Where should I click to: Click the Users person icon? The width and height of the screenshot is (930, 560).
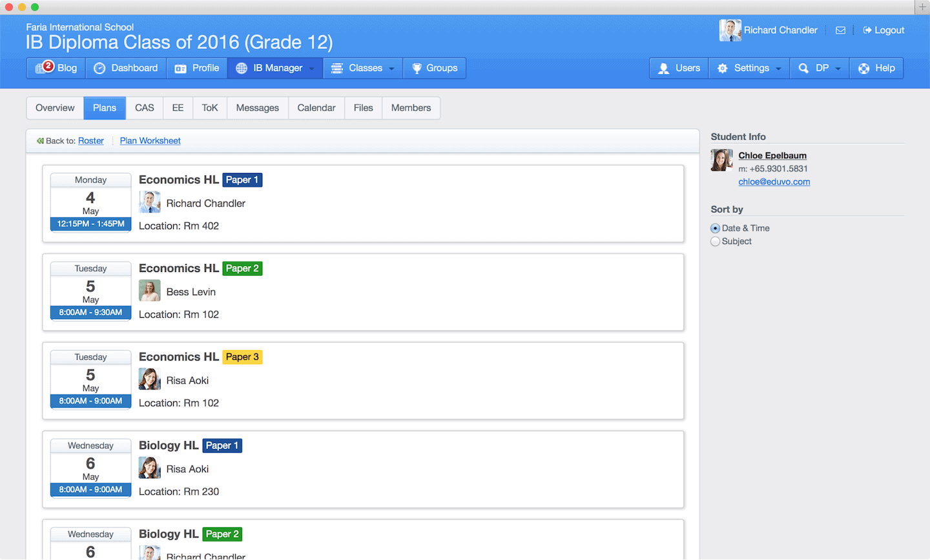[x=663, y=68]
